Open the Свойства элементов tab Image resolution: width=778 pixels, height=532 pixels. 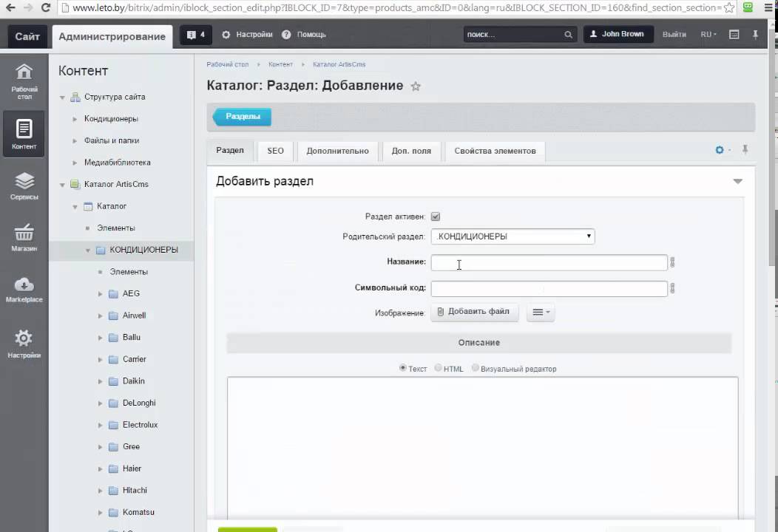495,151
